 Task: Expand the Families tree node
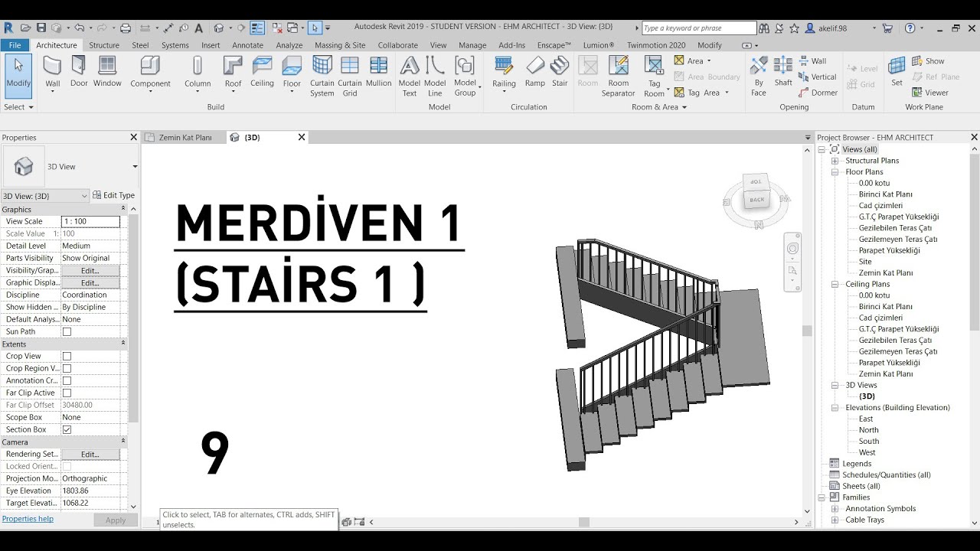point(822,497)
